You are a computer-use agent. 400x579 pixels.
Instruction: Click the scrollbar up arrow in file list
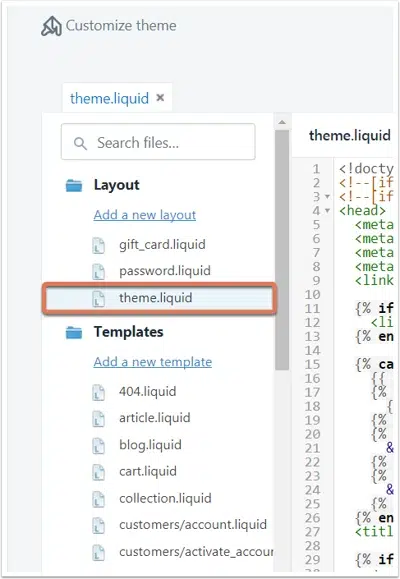point(282,122)
